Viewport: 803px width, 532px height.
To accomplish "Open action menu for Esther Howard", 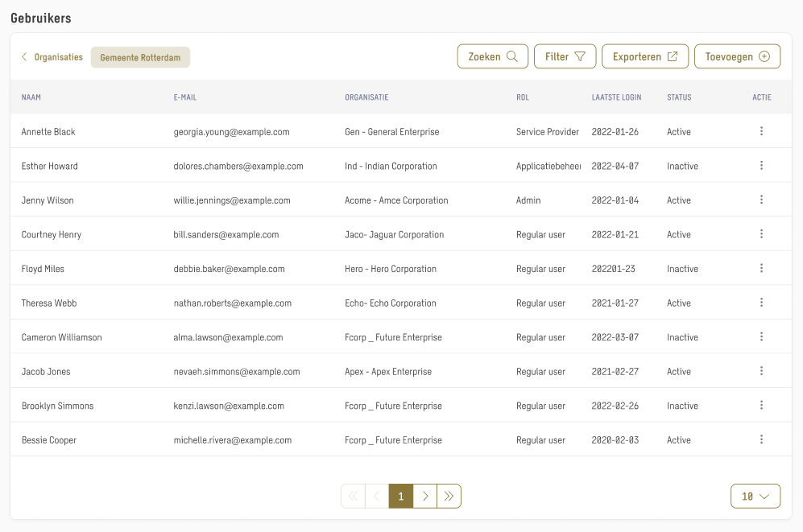I will click(x=761, y=165).
